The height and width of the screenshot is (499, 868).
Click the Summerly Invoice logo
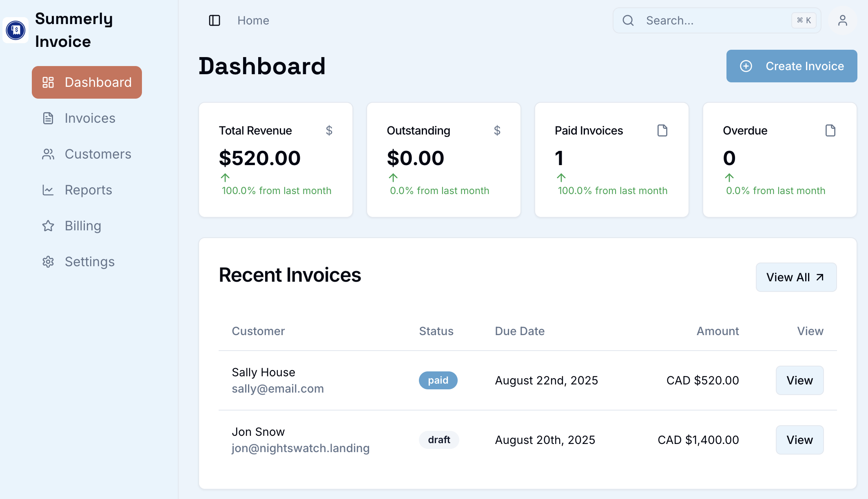(15, 30)
